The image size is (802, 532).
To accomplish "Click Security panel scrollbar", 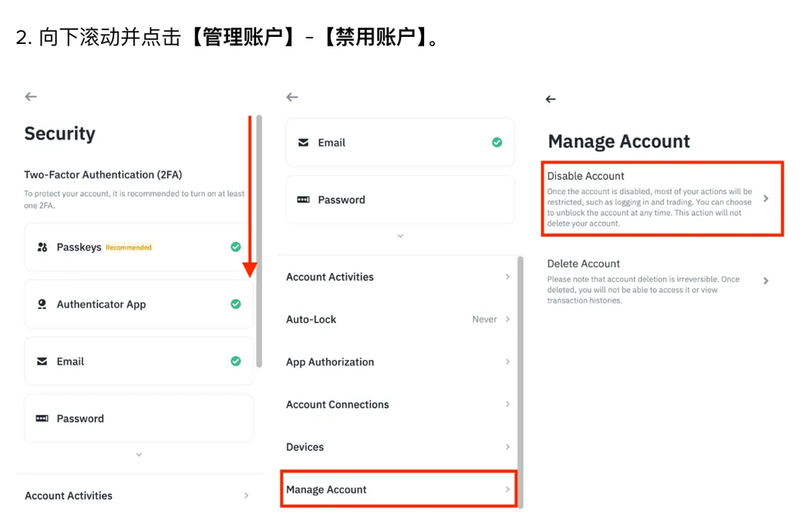I will [x=259, y=241].
